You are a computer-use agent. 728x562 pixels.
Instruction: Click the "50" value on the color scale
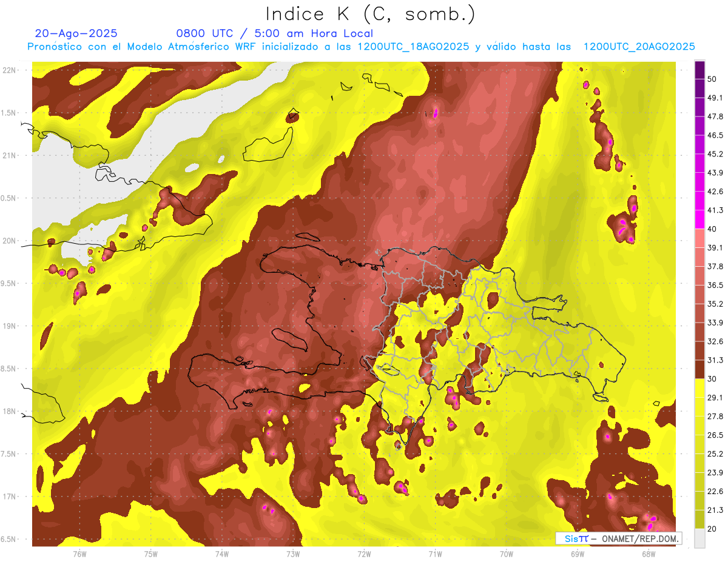713,79
